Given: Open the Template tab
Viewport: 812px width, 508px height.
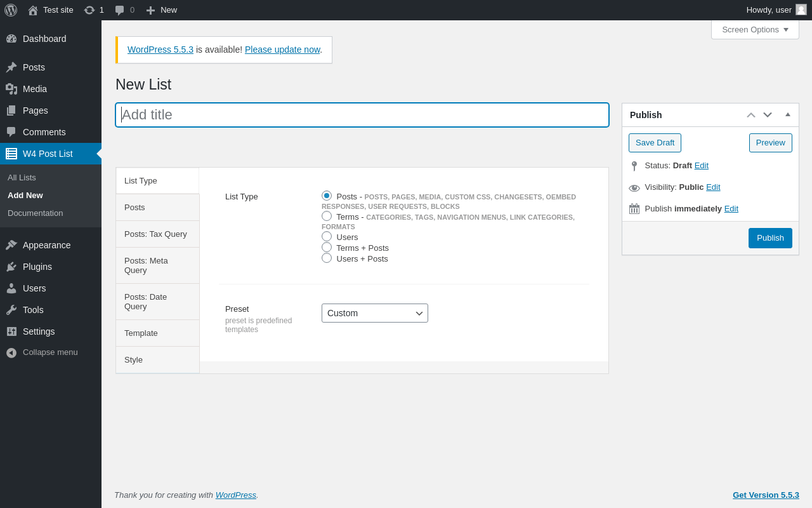Looking at the screenshot, I should [157, 333].
